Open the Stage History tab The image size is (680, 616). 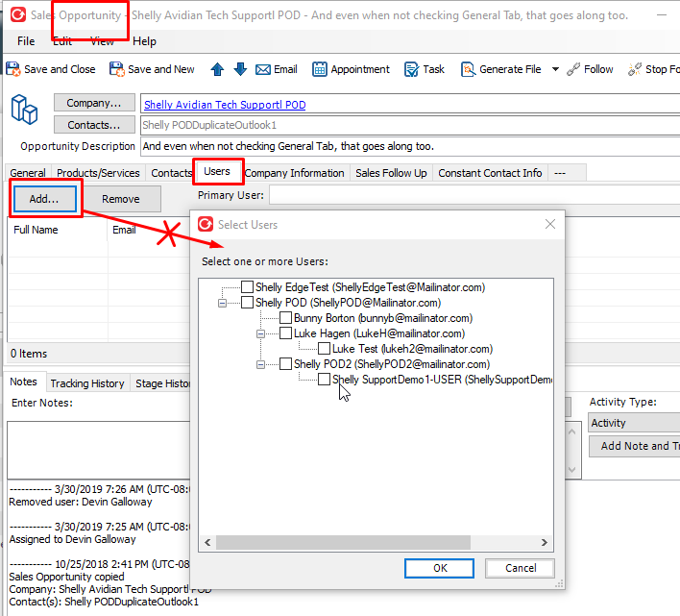click(x=161, y=383)
